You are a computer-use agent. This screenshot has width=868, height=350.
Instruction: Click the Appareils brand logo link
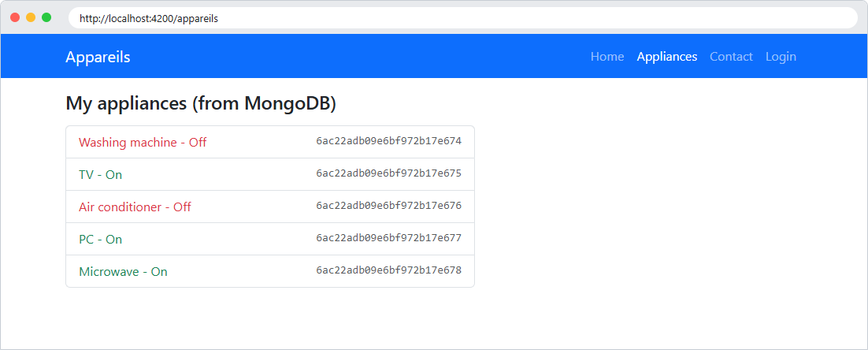click(x=98, y=57)
